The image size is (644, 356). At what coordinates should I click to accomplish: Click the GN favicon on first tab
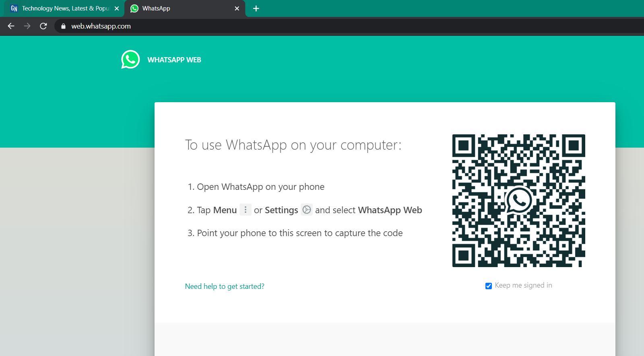pos(14,8)
